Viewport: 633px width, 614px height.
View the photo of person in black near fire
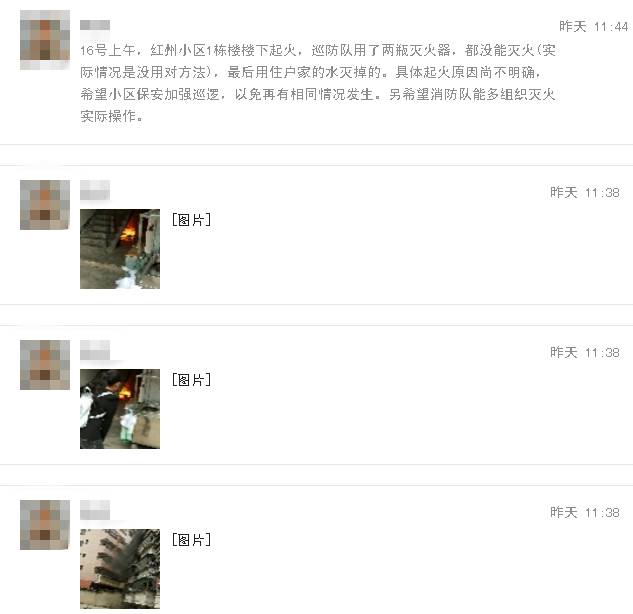[120, 409]
